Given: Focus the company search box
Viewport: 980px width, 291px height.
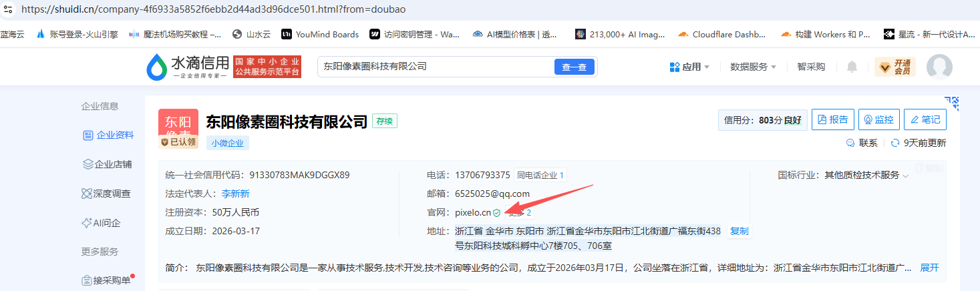Looking at the screenshot, I should click(437, 67).
